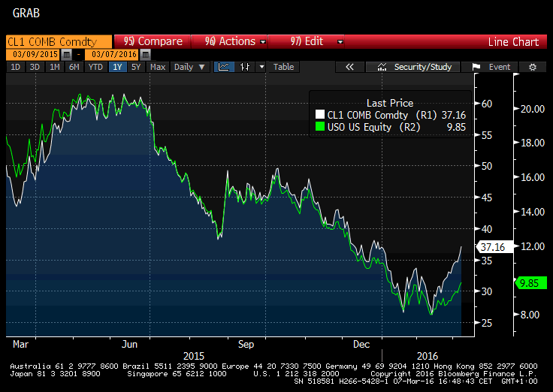Open the 95) Compare function
The image size is (553, 392).
pos(153,41)
